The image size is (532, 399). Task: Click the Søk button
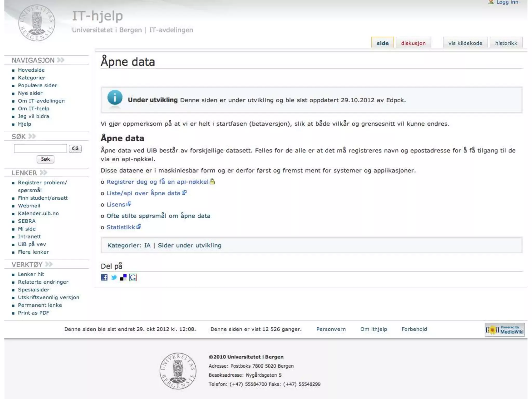click(45, 159)
